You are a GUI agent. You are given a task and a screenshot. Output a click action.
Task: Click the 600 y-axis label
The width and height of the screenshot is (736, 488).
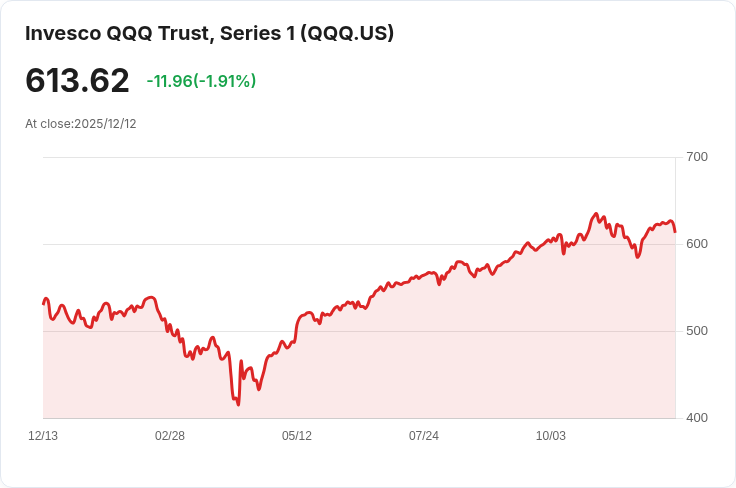697,244
